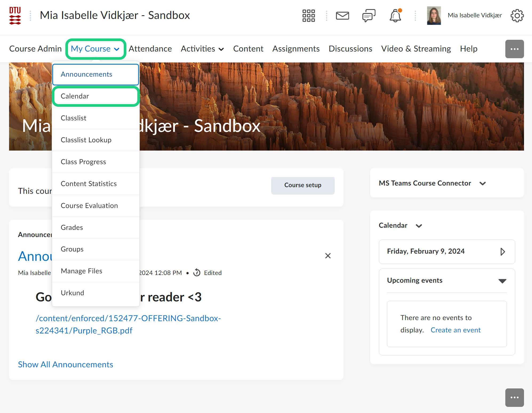Viewport: 532px width, 413px height.
Task: Open the update alerts bell icon
Action: (x=395, y=16)
